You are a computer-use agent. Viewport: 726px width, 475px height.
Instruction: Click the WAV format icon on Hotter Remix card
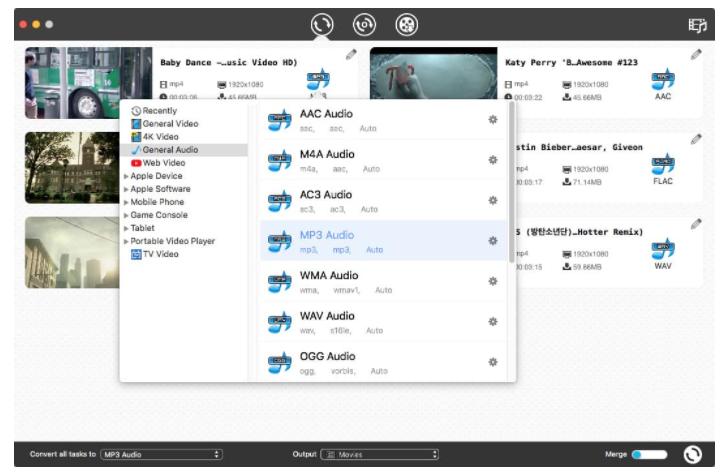663,250
